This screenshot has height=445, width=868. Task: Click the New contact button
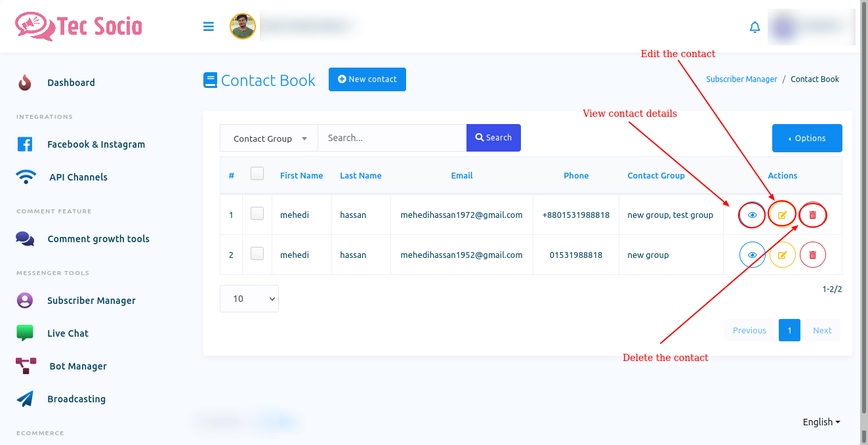(367, 79)
